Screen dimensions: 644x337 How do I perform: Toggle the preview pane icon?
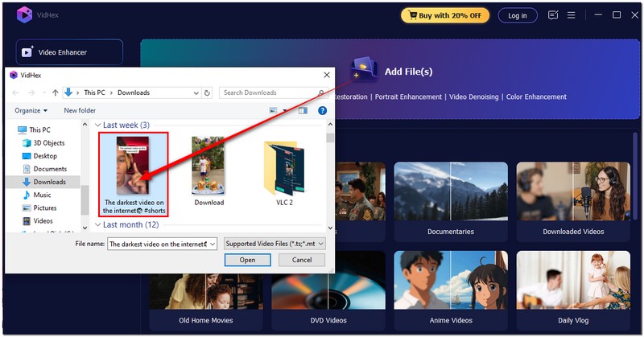[303, 110]
